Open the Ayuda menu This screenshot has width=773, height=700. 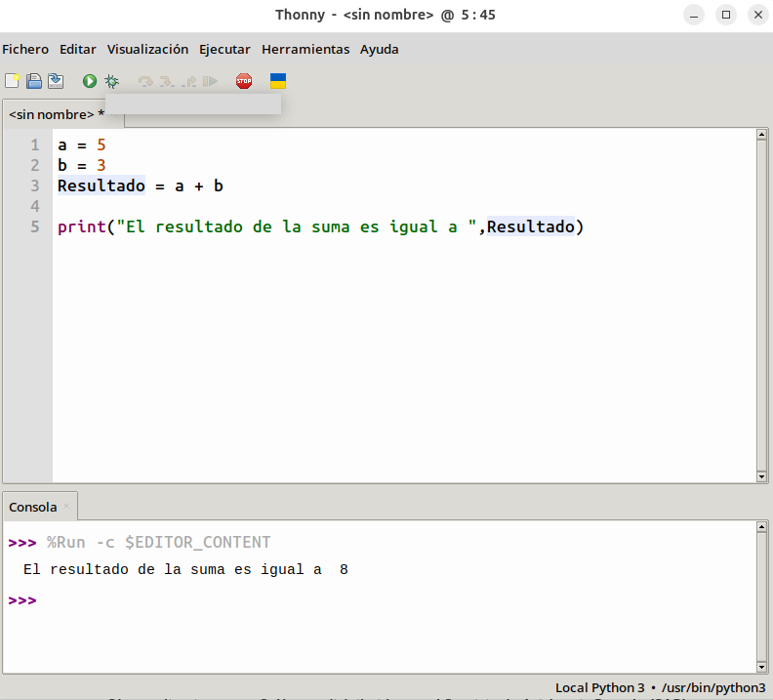379,49
